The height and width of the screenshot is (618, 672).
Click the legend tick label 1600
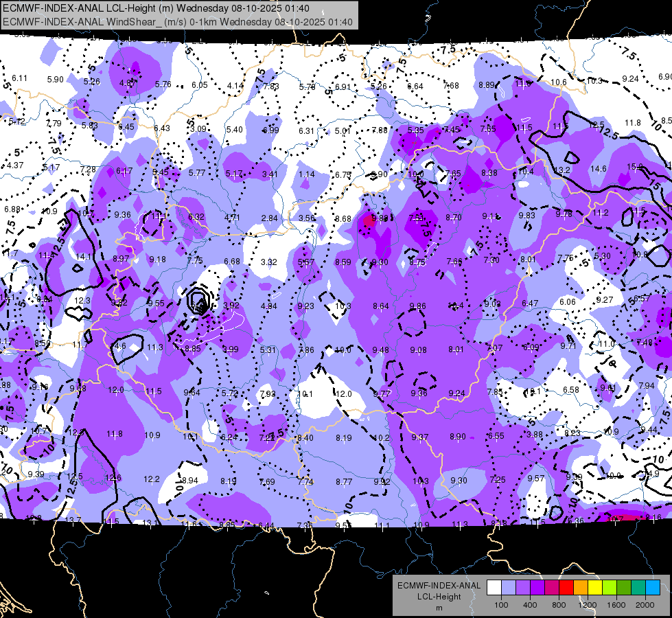(616, 605)
